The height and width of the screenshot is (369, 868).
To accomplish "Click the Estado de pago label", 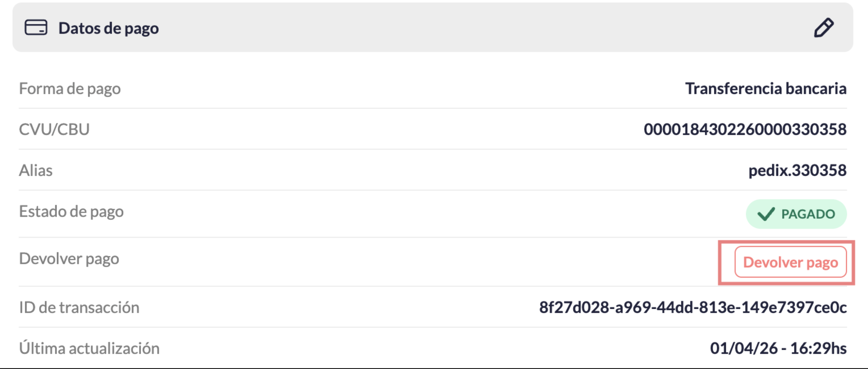I will [x=71, y=211].
